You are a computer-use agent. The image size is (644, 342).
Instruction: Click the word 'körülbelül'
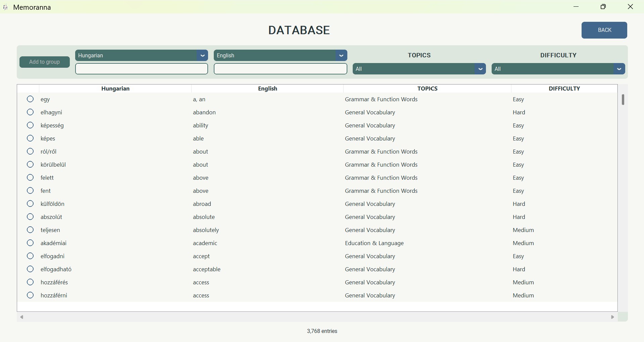click(x=53, y=165)
